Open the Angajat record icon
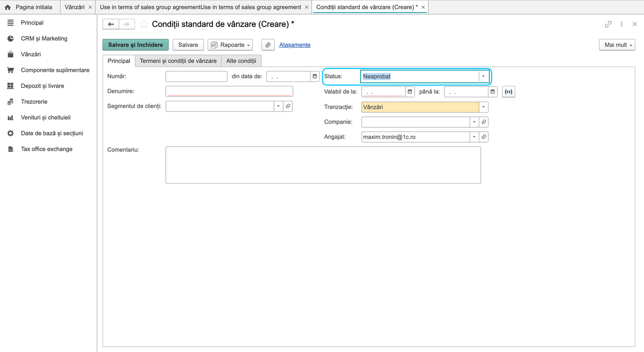Image resolution: width=644 pixels, height=352 pixels. click(484, 137)
